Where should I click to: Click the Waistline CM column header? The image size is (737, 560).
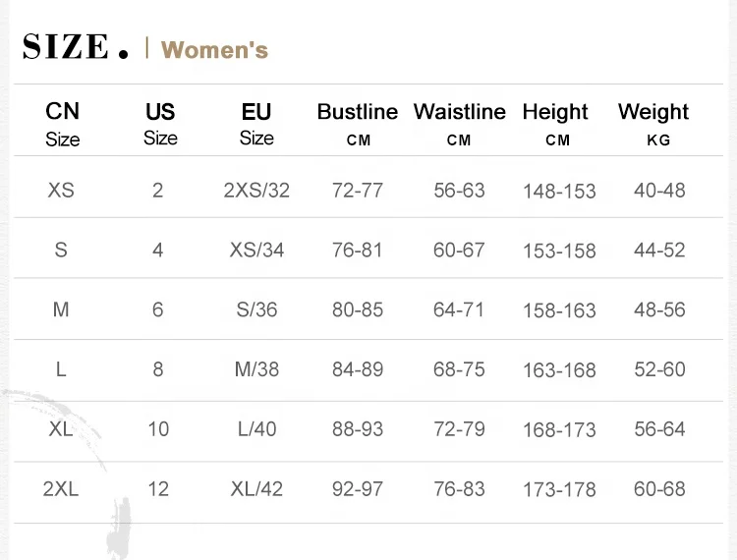tap(459, 124)
